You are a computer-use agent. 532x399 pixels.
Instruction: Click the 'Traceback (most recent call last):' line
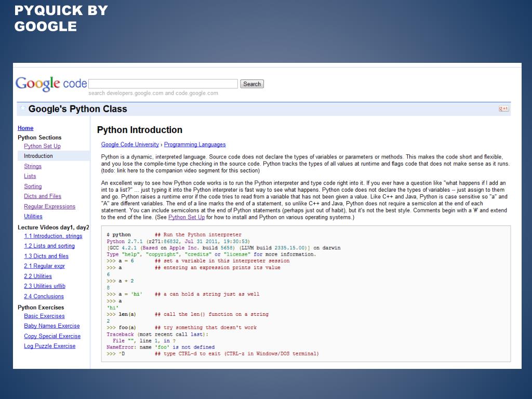[x=157, y=334]
